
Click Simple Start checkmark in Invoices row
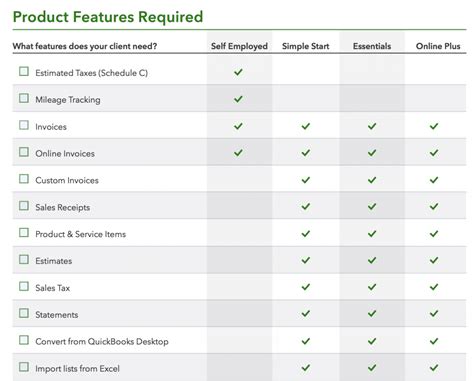click(x=306, y=126)
